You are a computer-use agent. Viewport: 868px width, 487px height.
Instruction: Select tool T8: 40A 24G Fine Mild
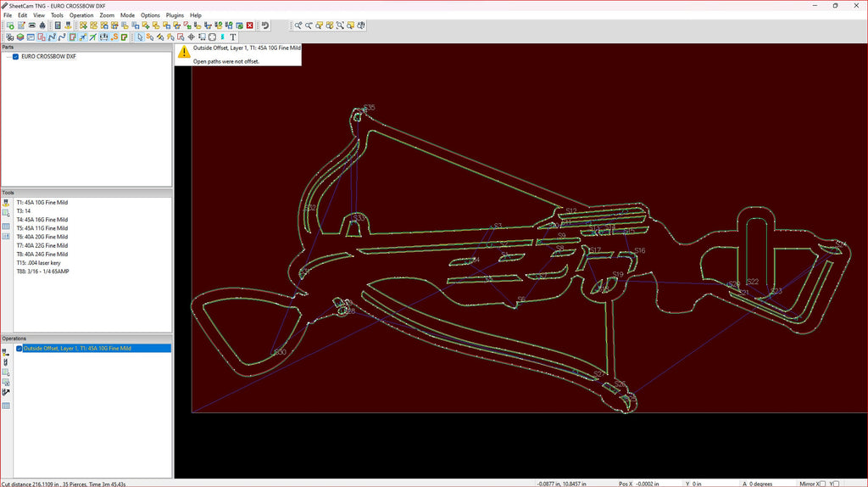[x=42, y=255]
